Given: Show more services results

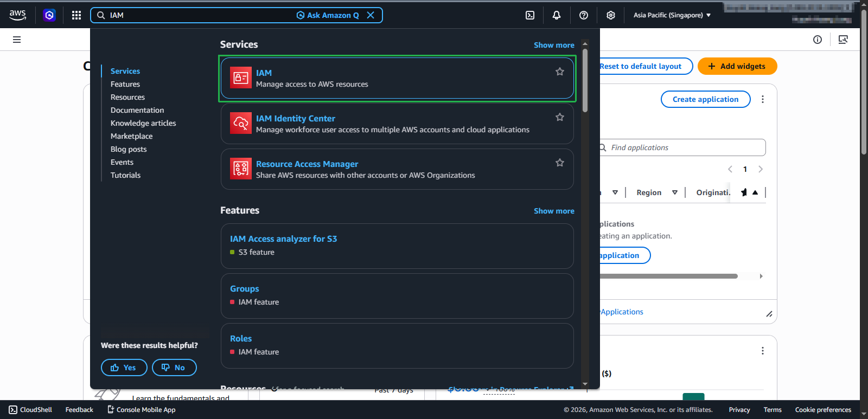Looking at the screenshot, I should click(x=554, y=45).
